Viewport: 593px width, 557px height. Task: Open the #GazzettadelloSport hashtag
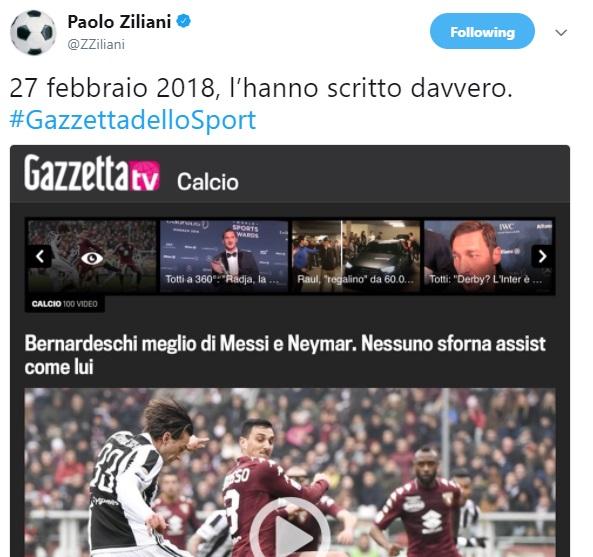click(x=133, y=120)
